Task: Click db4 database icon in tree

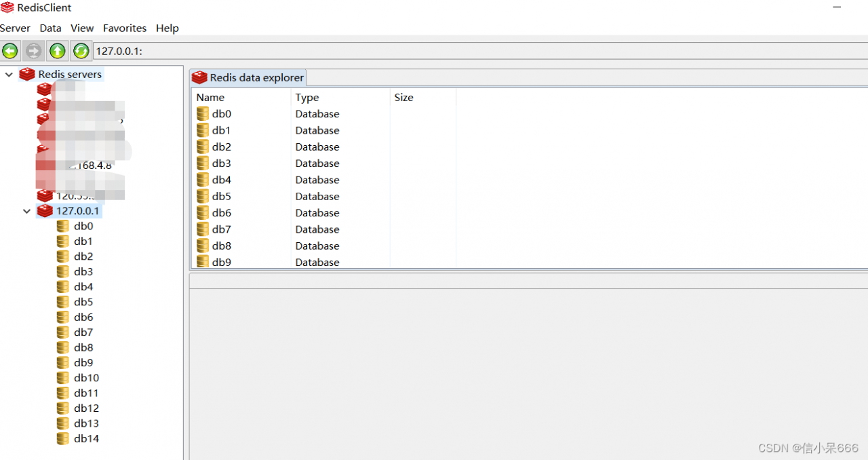Action: (x=63, y=287)
